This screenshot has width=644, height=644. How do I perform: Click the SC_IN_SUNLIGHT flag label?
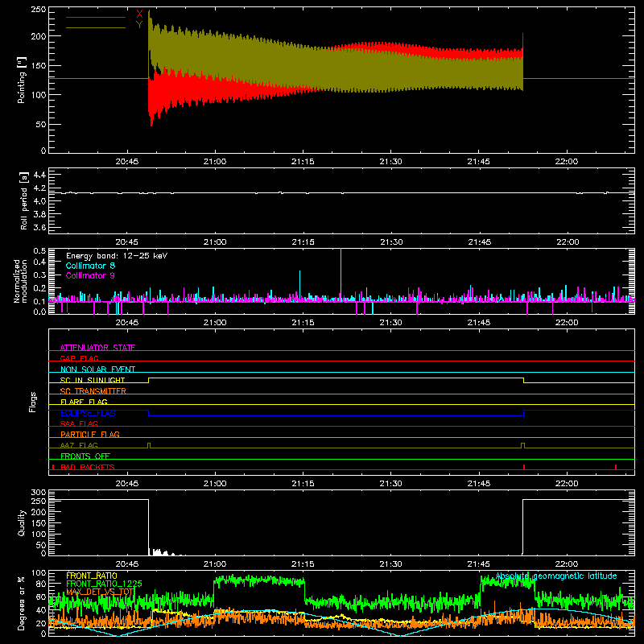click(x=93, y=380)
